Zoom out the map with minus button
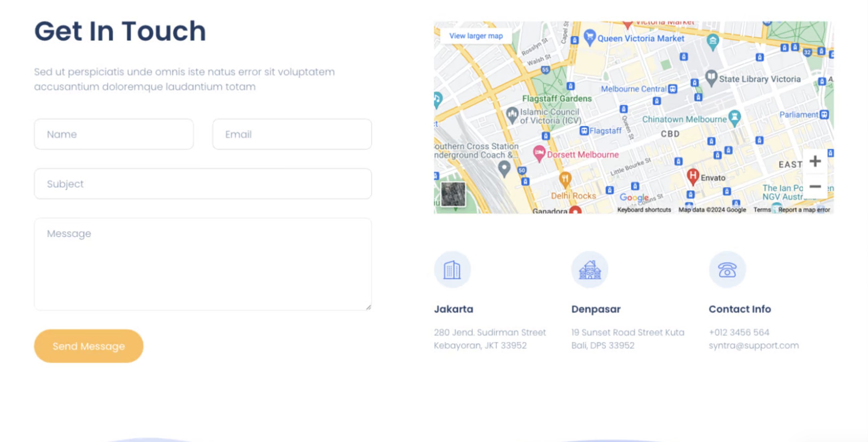 (x=815, y=186)
